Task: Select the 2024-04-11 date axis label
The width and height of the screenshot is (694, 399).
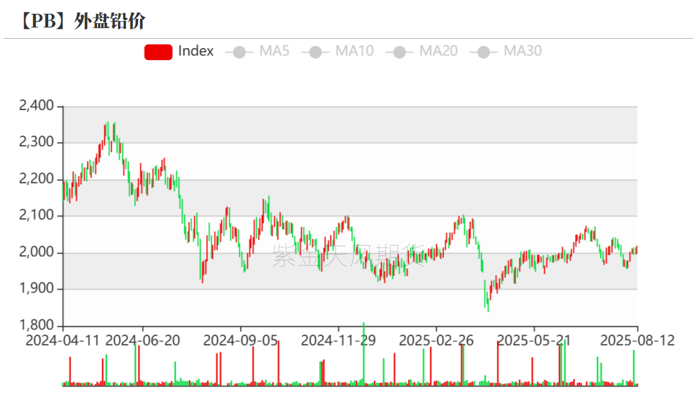Action: [x=62, y=341]
